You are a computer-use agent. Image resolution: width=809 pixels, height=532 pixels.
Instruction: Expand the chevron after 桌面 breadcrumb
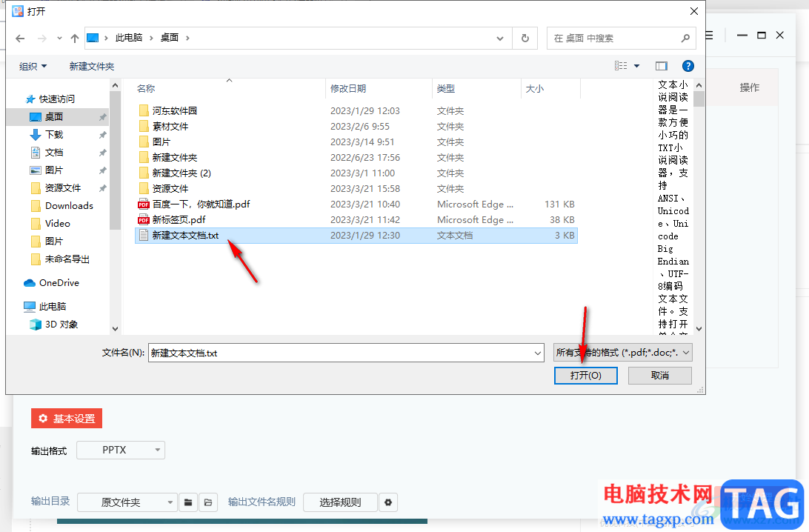pyautogui.click(x=187, y=39)
